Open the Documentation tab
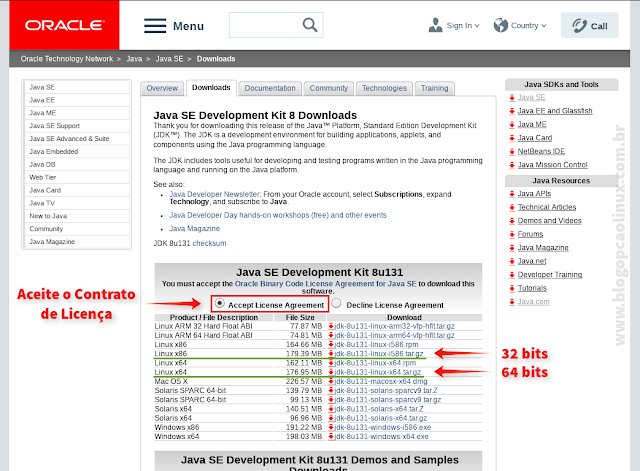This screenshot has width=640, height=471. pyautogui.click(x=270, y=88)
